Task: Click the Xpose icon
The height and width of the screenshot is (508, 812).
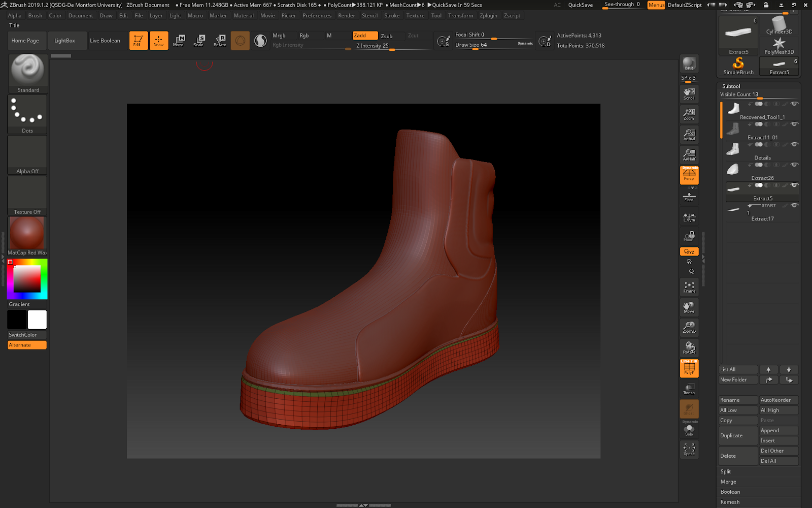Action: pyautogui.click(x=689, y=450)
